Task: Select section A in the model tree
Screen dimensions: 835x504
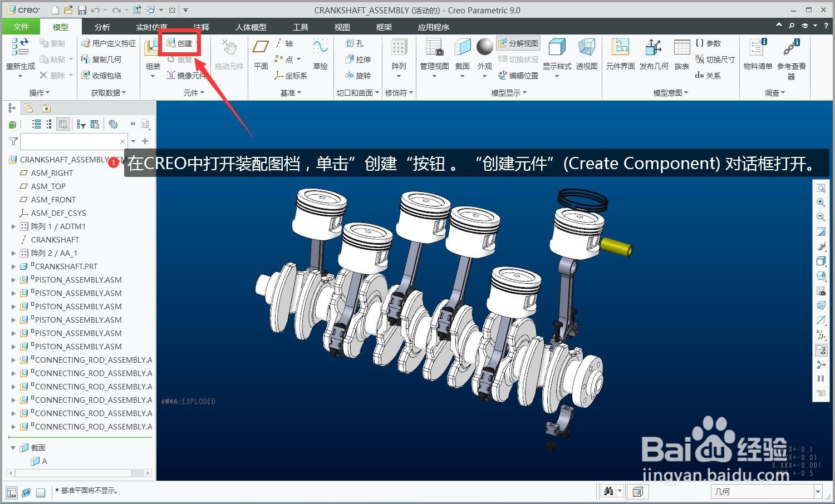Action: [x=39, y=461]
